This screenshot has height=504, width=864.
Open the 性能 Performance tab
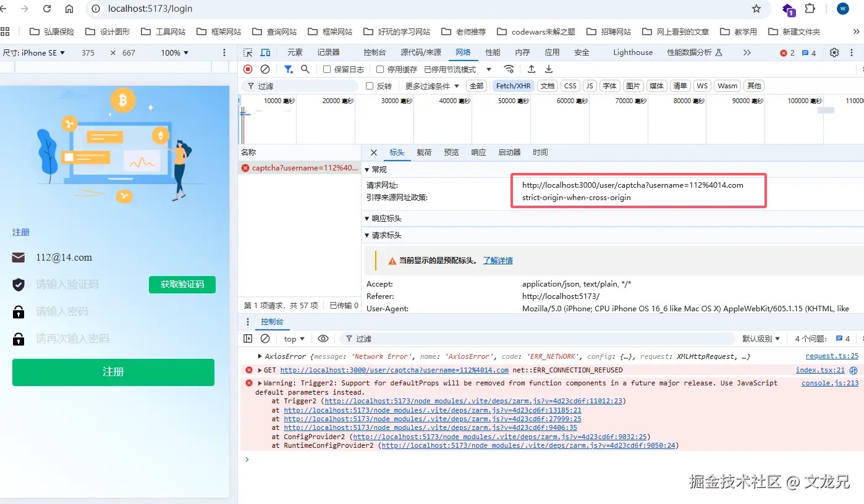pyautogui.click(x=493, y=52)
